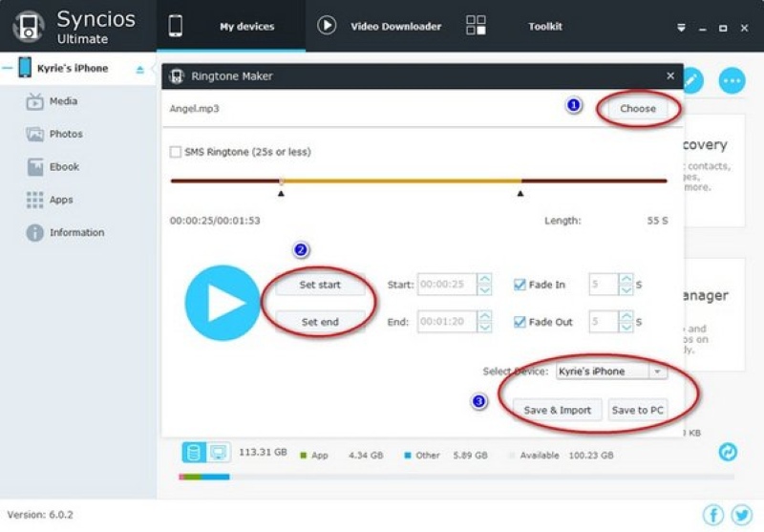Increase the Start time stepper
The image size is (764, 532).
click(x=484, y=279)
